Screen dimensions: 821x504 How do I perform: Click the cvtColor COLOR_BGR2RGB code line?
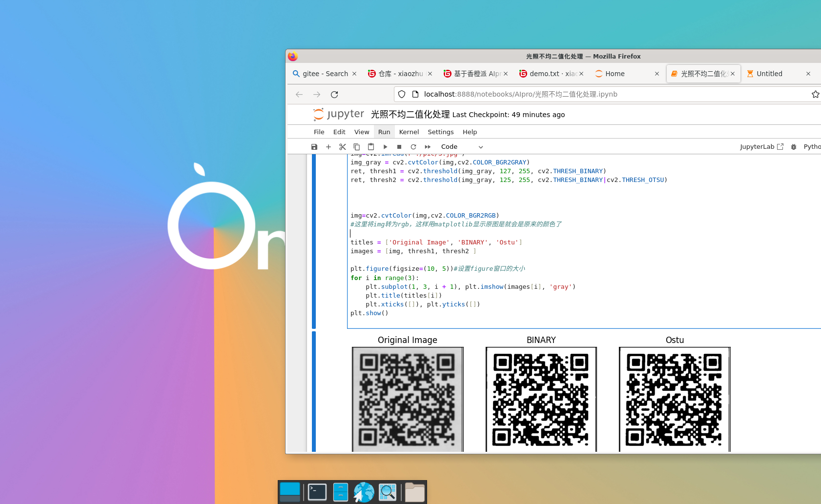point(425,216)
